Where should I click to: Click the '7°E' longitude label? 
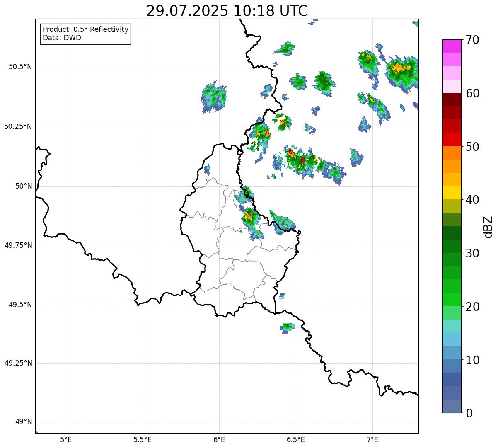coord(372,440)
